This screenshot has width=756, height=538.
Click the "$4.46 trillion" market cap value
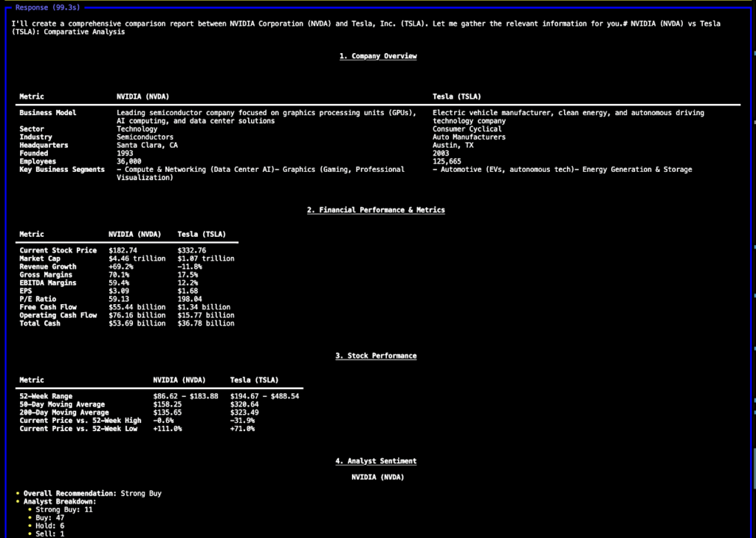[137, 259]
